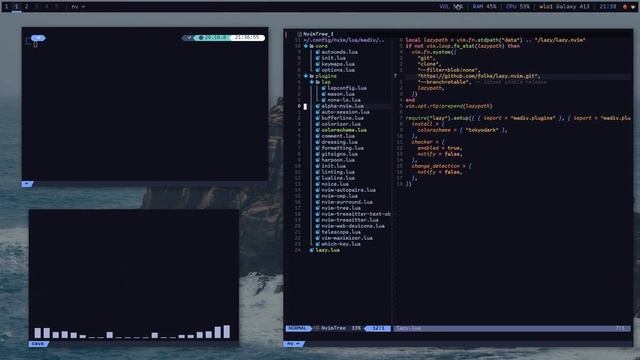Switch to the highlighted workspace 1
The image size is (640, 360).
point(17,7)
